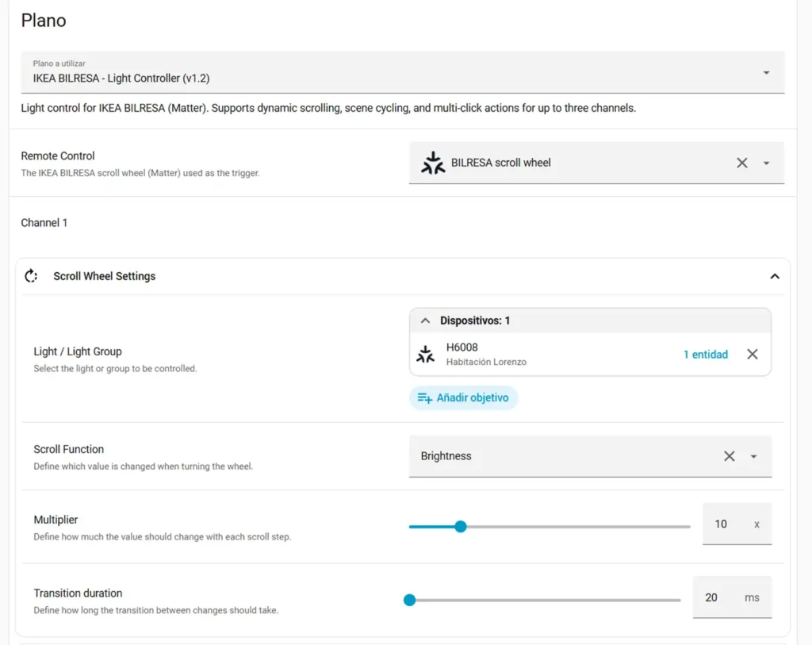Image resolution: width=812 pixels, height=645 pixels.
Task: Open the Remote Control device dropdown arrow
Action: pyautogui.click(x=766, y=163)
